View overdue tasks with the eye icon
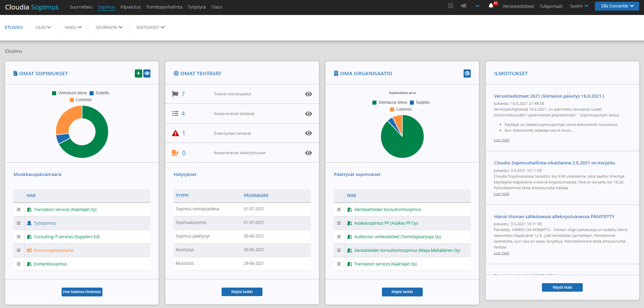644x308 pixels. (x=308, y=133)
